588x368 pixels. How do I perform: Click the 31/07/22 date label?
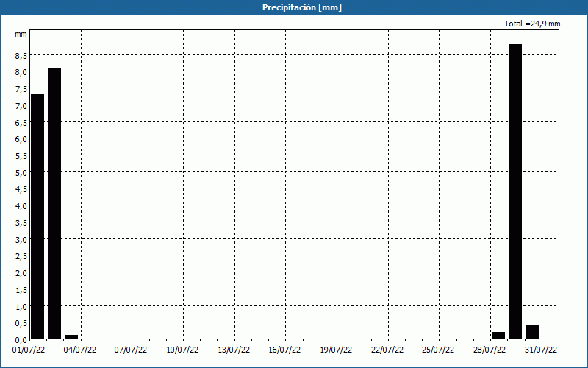541,350
